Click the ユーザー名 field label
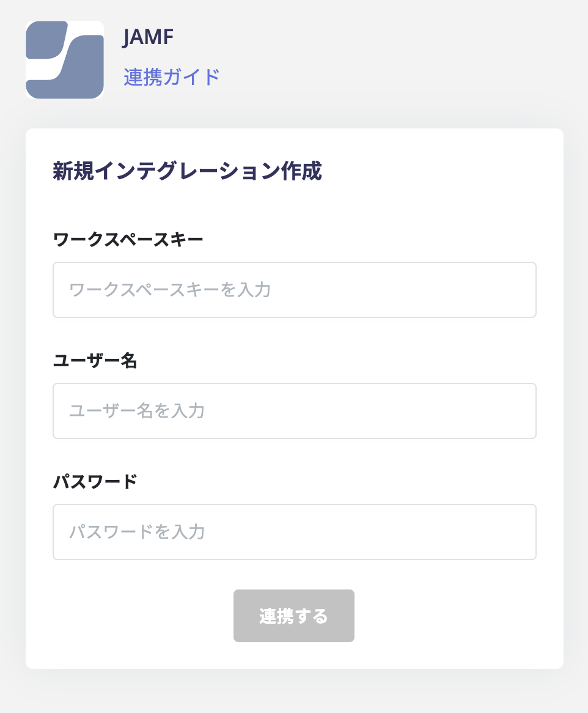The image size is (588, 713). coord(95,361)
